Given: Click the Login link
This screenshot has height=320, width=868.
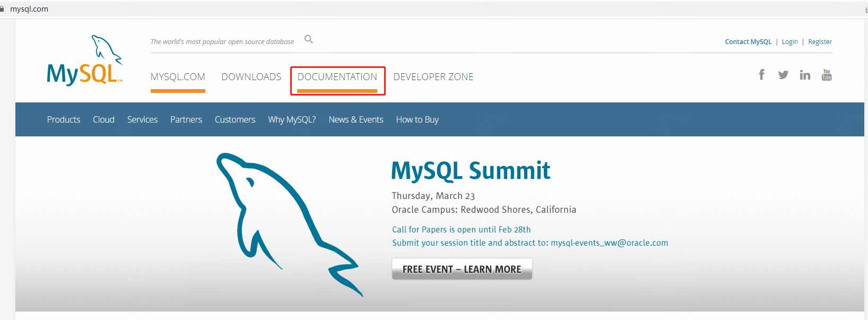Looking at the screenshot, I should [789, 42].
